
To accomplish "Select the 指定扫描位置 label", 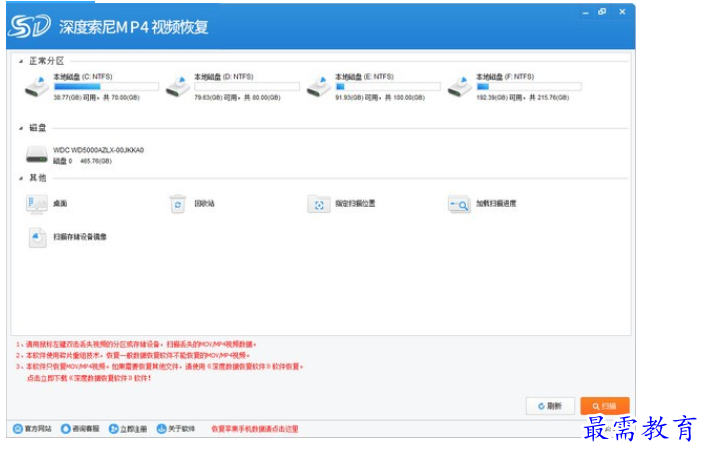I will [355, 204].
